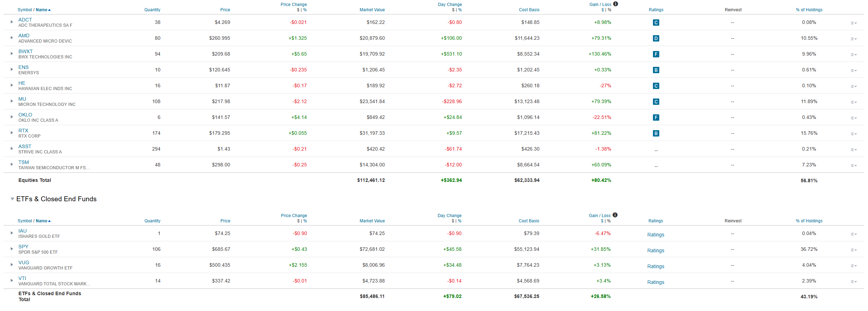Expand the VUG position row
This screenshot has width=868, height=311.
(x=12, y=265)
